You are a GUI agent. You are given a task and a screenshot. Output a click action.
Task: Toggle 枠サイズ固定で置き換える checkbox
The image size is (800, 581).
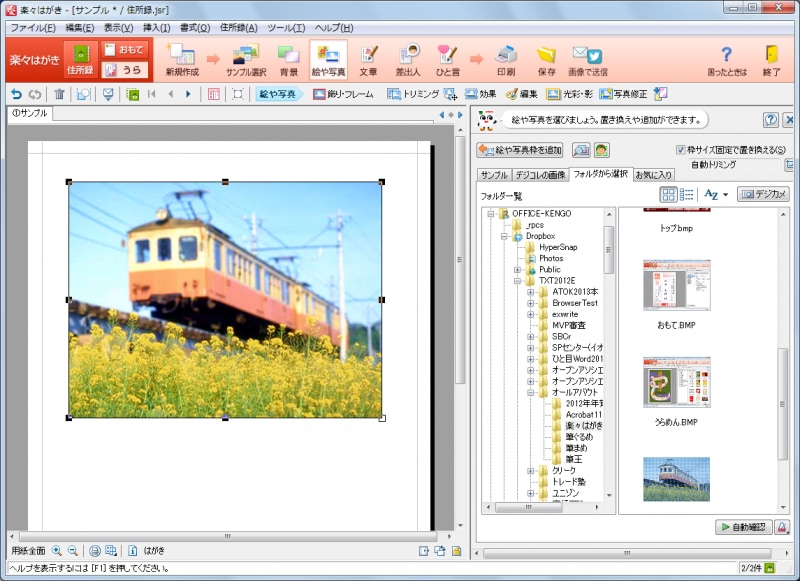click(681, 150)
